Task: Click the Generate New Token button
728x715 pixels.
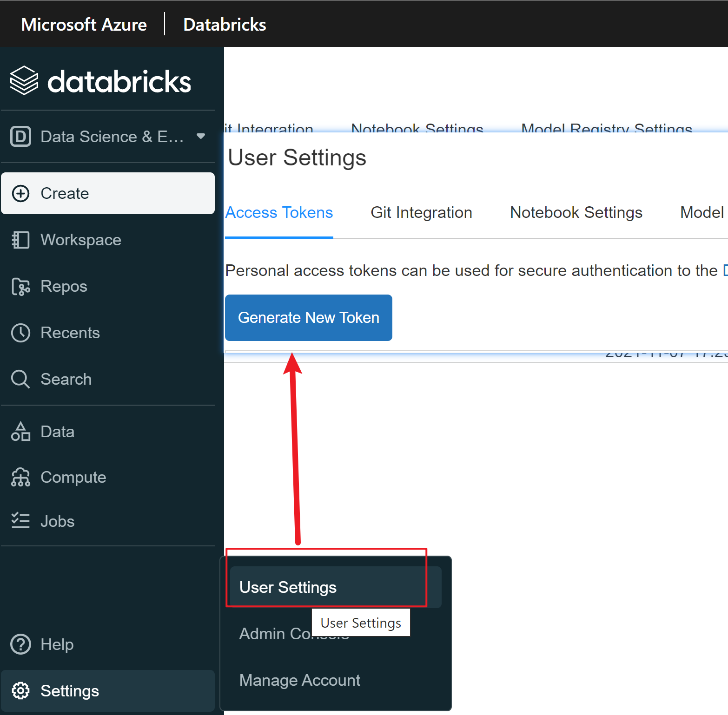Action: coord(309,318)
